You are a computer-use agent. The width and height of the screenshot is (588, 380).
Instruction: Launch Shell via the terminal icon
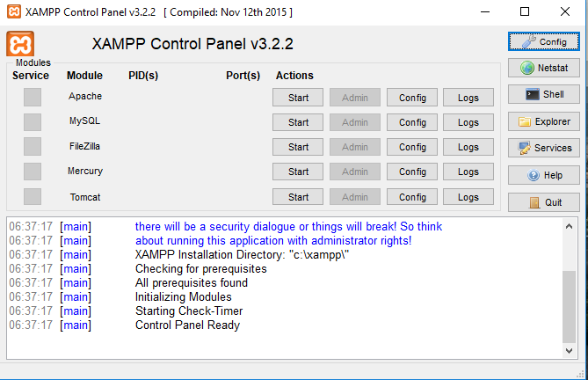(544, 94)
